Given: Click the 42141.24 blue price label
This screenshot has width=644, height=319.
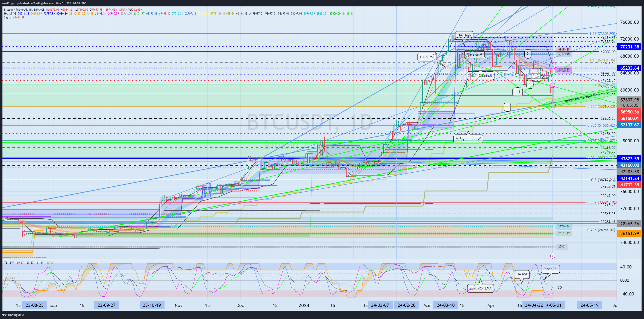Looking at the screenshot, I should (x=629, y=178).
